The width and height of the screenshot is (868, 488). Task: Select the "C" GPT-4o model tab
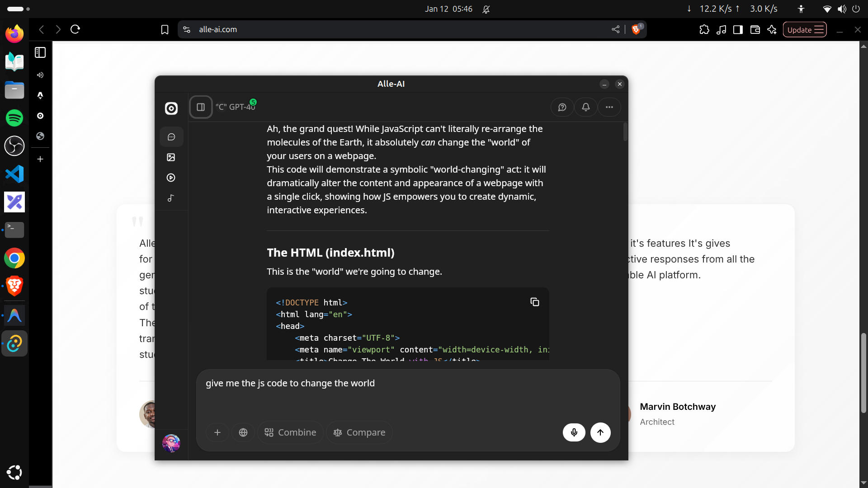(x=235, y=107)
